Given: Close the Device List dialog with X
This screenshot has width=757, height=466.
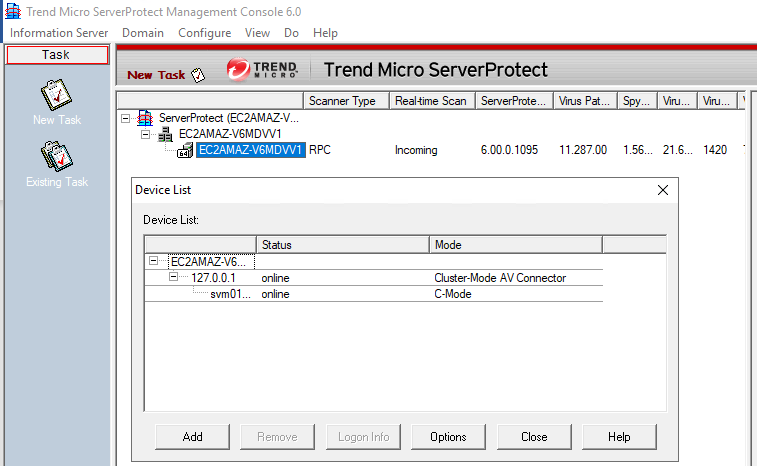Looking at the screenshot, I should 663,190.
